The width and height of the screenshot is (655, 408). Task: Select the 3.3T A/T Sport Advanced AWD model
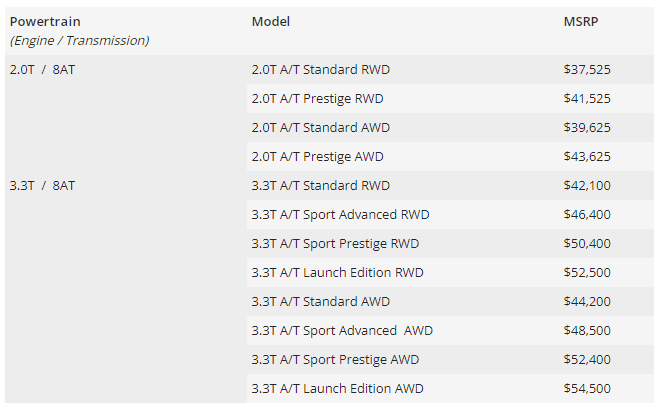342,331
